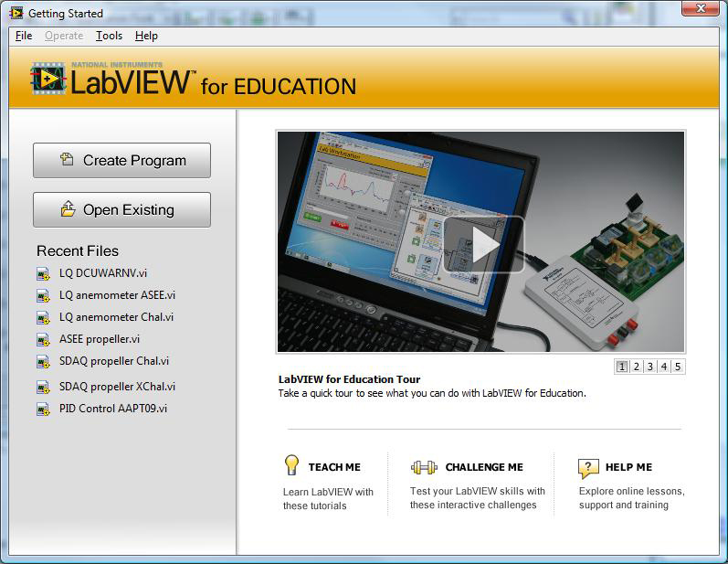Open recent file SDAQ propeller Chal.vi
The image size is (728, 564).
(x=114, y=361)
